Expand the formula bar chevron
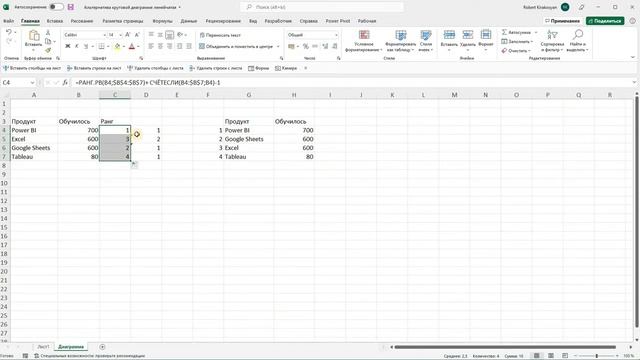This screenshot has height=360, width=640. pyautogui.click(x=634, y=82)
